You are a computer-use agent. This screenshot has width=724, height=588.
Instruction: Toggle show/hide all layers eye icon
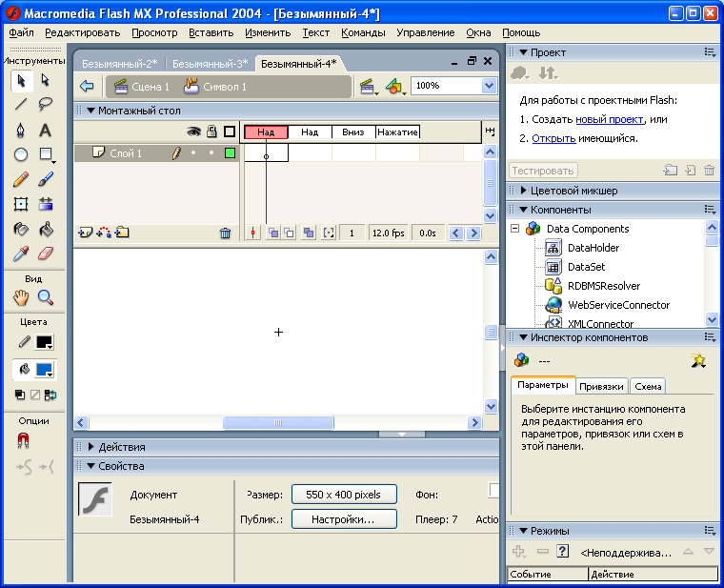coord(194,132)
